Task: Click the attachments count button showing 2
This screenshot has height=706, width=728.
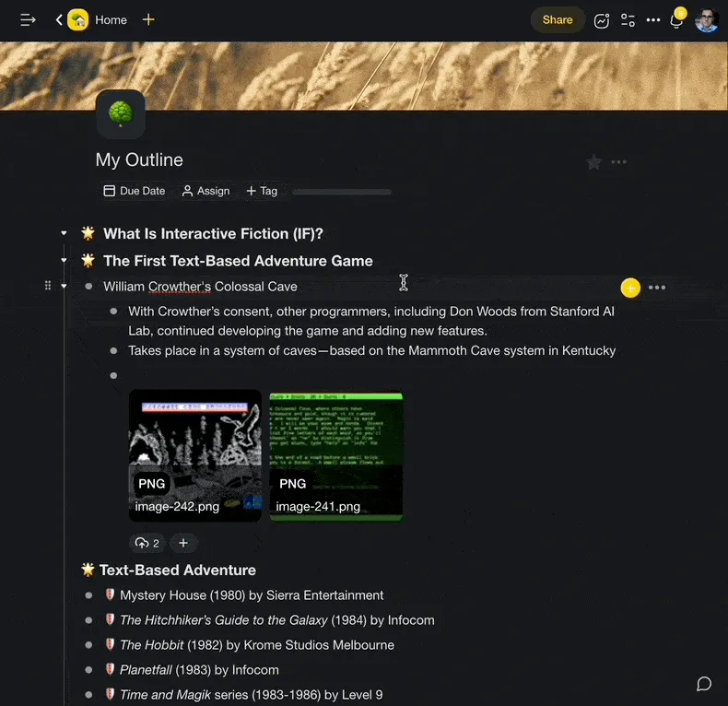Action: [x=147, y=543]
